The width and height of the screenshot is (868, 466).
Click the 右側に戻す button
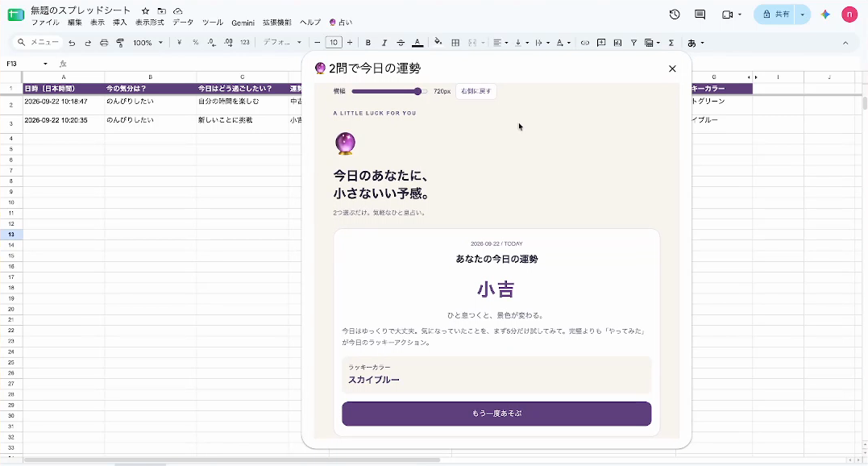[476, 91]
